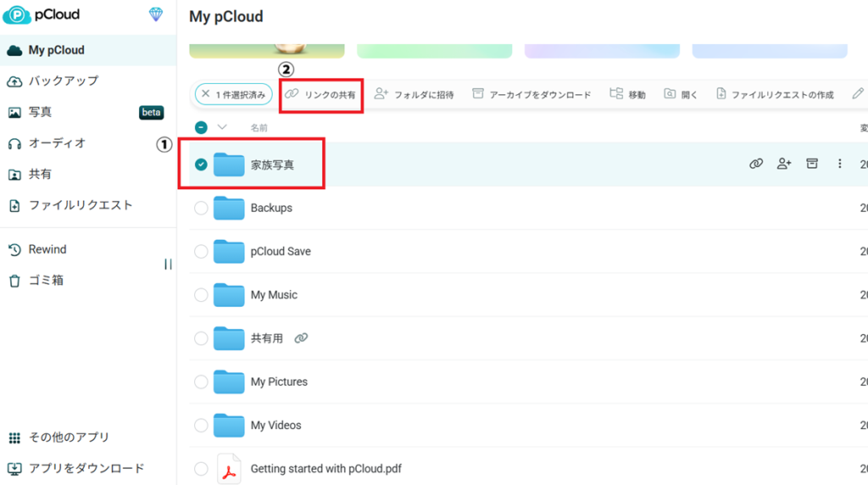Click the premium diamond icon
The width and height of the screenshot is (868, 485).
[156, 14]
